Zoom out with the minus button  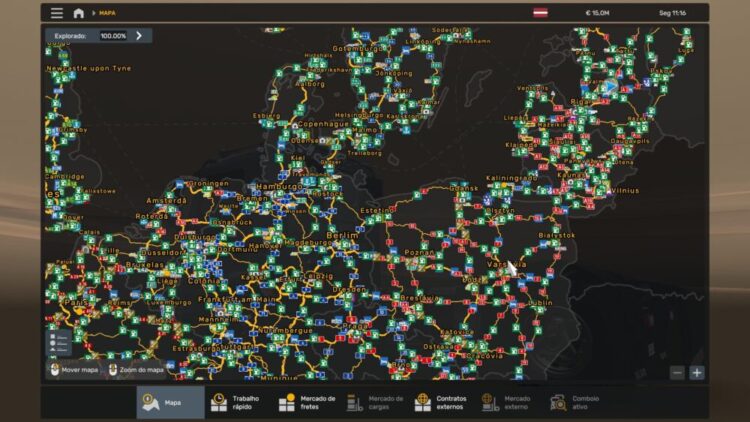pyautogui.click(x=677, y=373)
